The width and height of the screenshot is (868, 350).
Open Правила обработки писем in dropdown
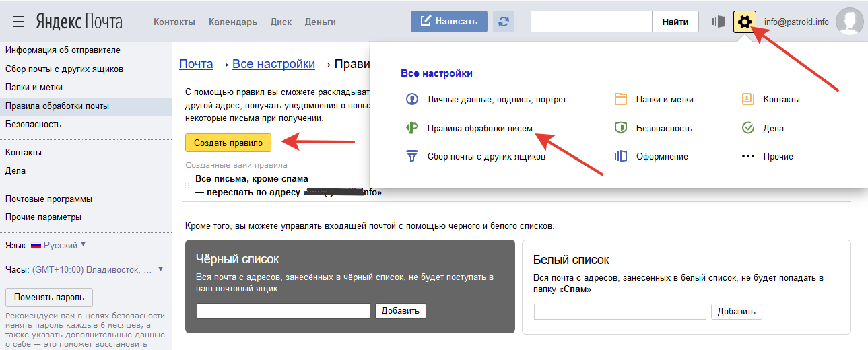pos(480,128)
